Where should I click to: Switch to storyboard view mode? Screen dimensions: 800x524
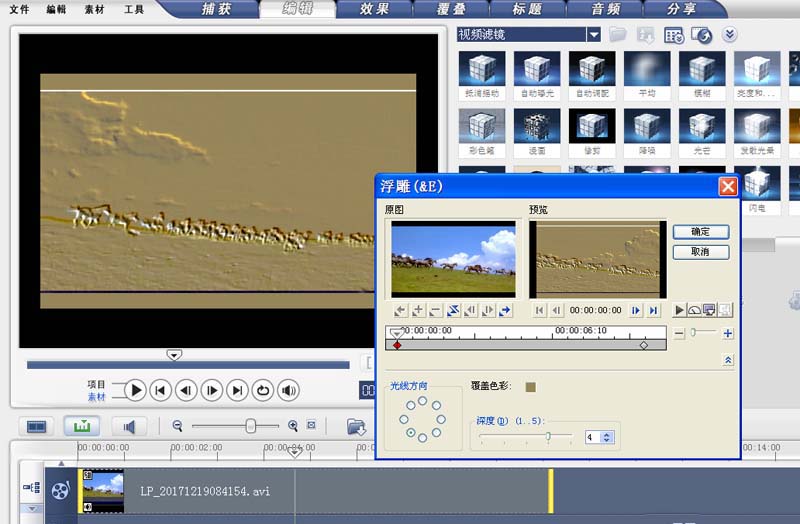pyautogui.click(x=36, y=426)
